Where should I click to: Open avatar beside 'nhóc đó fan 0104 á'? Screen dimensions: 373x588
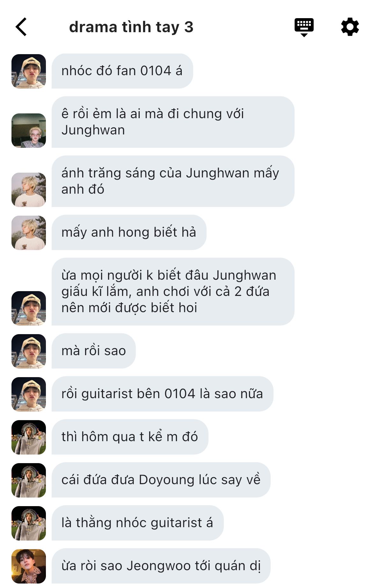click(29, 71)
